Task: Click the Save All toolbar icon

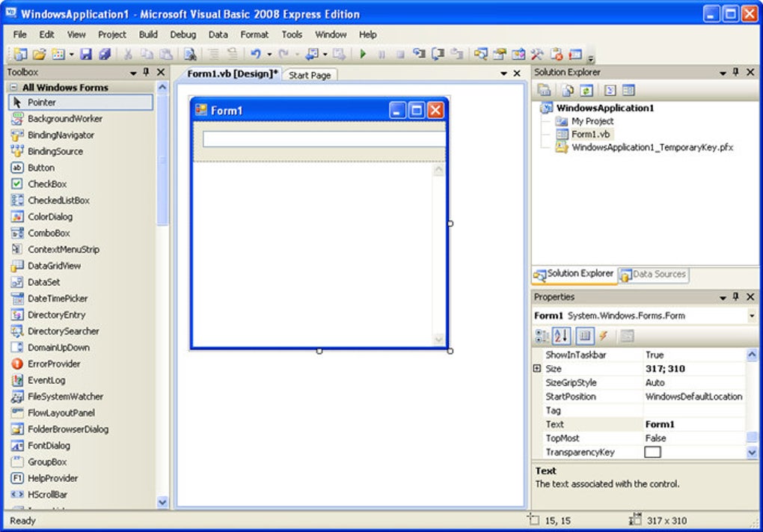Action: click(x=105, y=54)
